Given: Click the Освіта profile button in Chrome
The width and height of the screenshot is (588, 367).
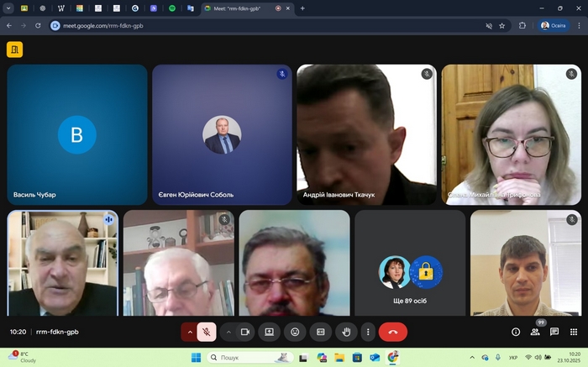Looking at the screenshot, I should [x=556, y=25].
